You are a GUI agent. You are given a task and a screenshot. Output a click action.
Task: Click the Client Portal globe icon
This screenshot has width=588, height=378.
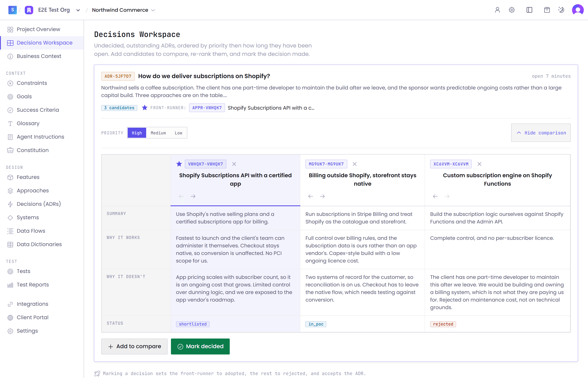[x=10, y=318]
